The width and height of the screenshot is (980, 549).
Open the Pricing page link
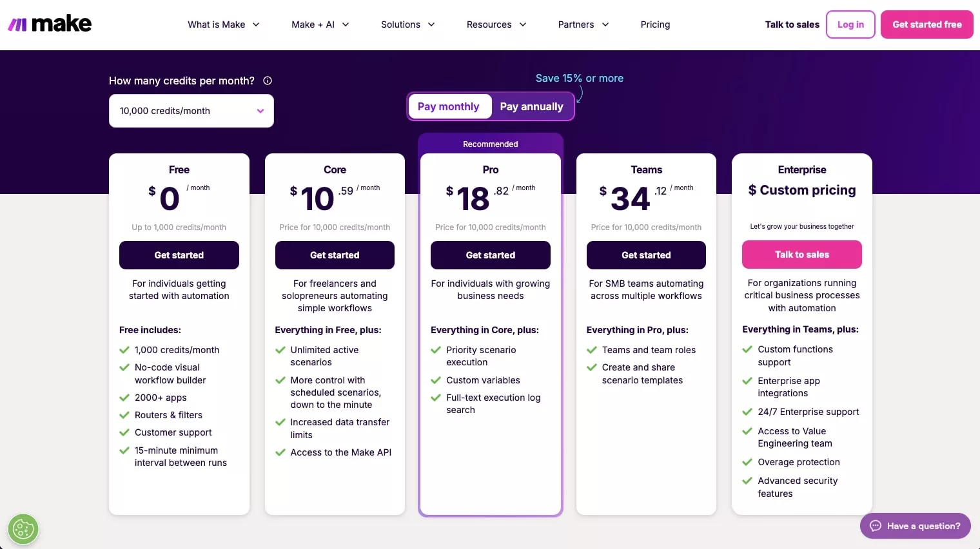655,24
